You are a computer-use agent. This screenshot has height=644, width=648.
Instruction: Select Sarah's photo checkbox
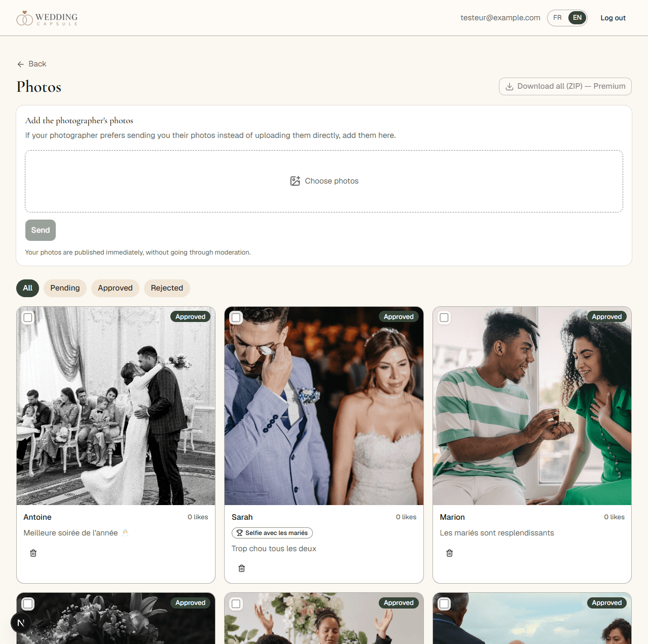(236, 318)
